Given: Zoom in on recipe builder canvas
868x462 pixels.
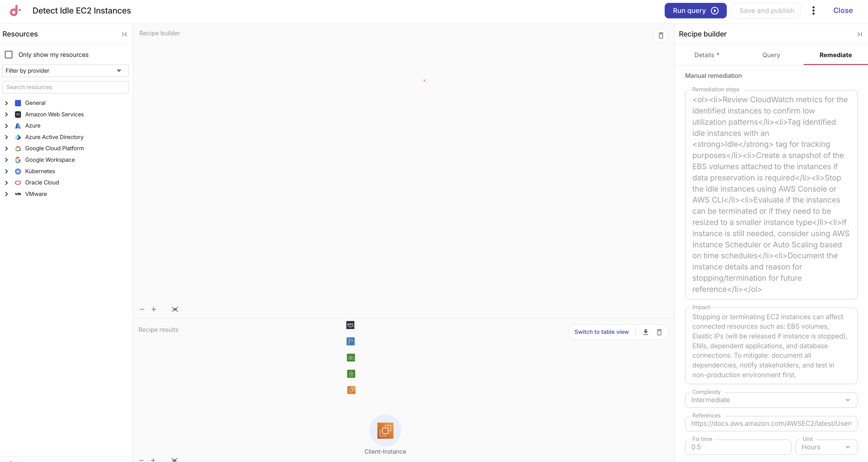Looking at the screenshot, I should 154,309.
